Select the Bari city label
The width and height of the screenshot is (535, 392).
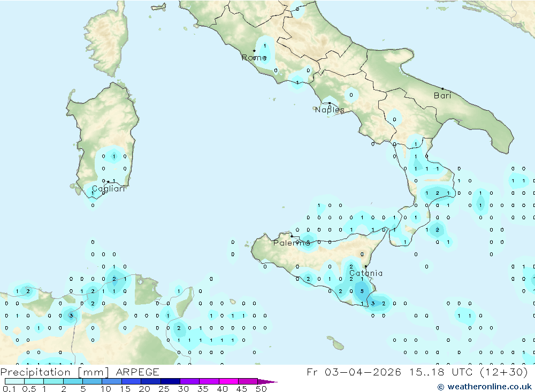click(x=442, y=96)
